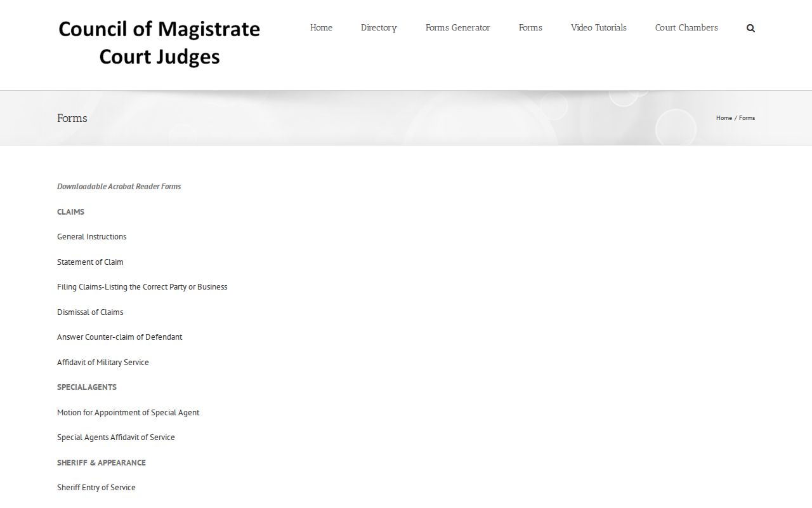
Task: Go to the Home menu item
Action: [321, 27]
